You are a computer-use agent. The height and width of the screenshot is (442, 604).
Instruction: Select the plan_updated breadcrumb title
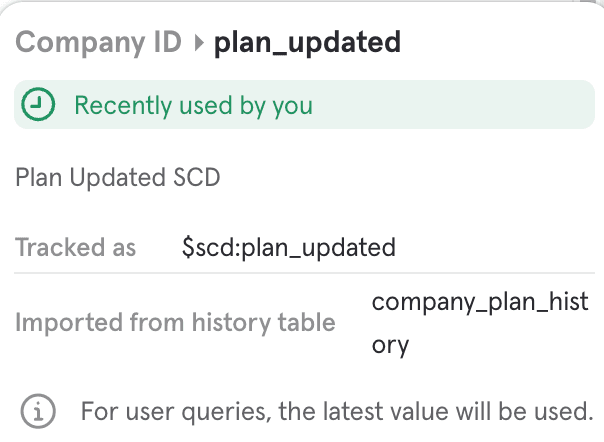click(x=307, y=42)
